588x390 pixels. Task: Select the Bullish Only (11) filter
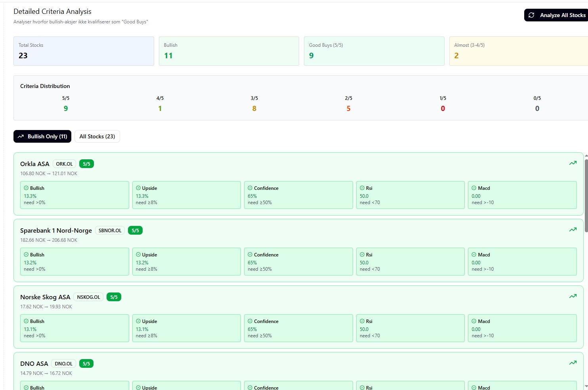[x=42, y=136]
